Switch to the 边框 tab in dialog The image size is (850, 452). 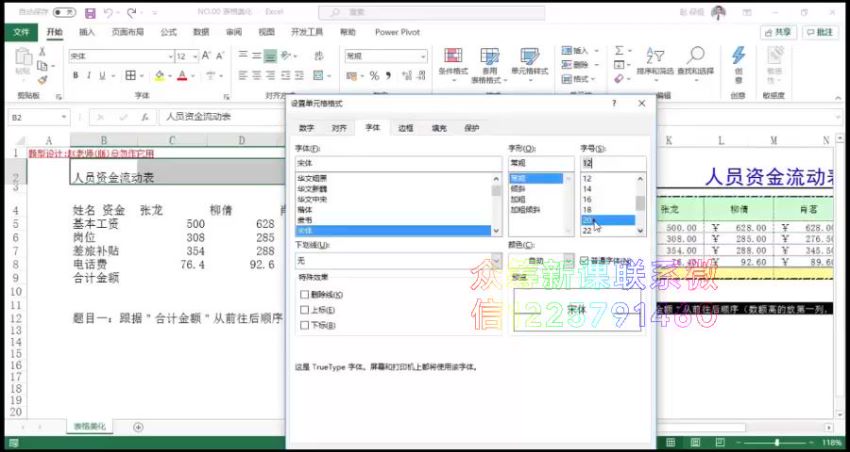(405, 128)
